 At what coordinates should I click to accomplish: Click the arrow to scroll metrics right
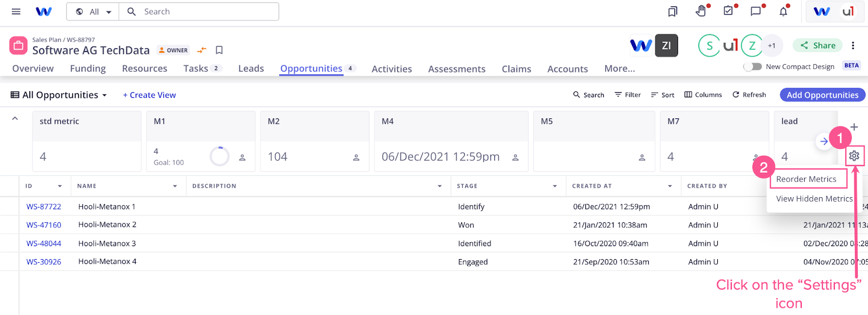click(824, 141)
